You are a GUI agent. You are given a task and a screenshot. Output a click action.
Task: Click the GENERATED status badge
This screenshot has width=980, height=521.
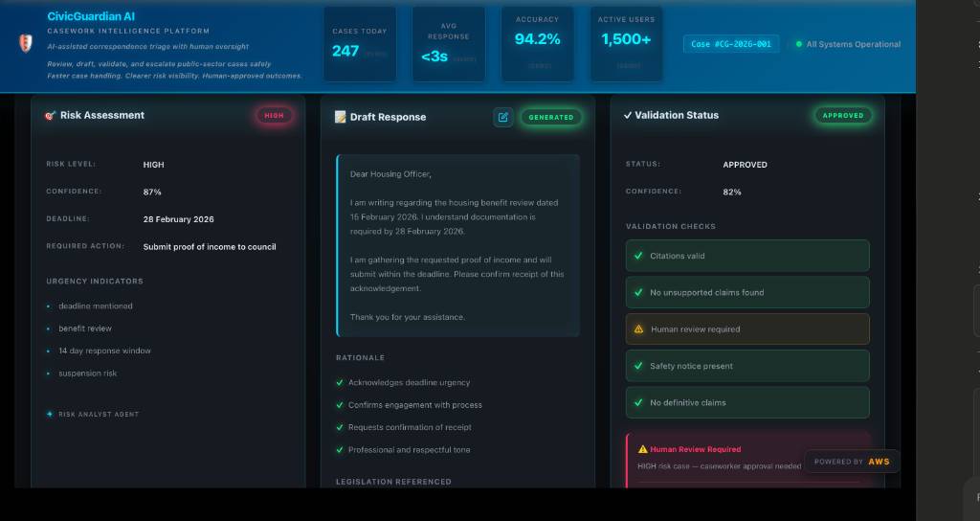pyautogui.click(x=550, y=117)
